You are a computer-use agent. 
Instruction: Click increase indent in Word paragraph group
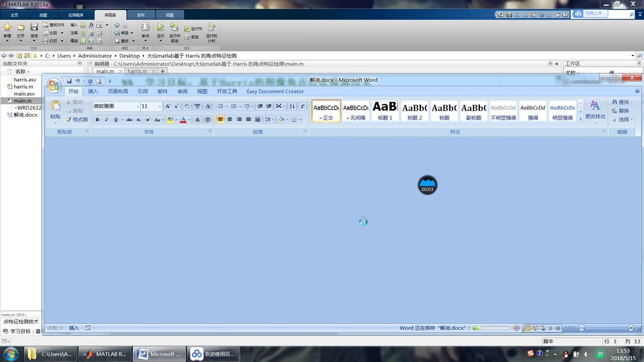pos(269,106)
